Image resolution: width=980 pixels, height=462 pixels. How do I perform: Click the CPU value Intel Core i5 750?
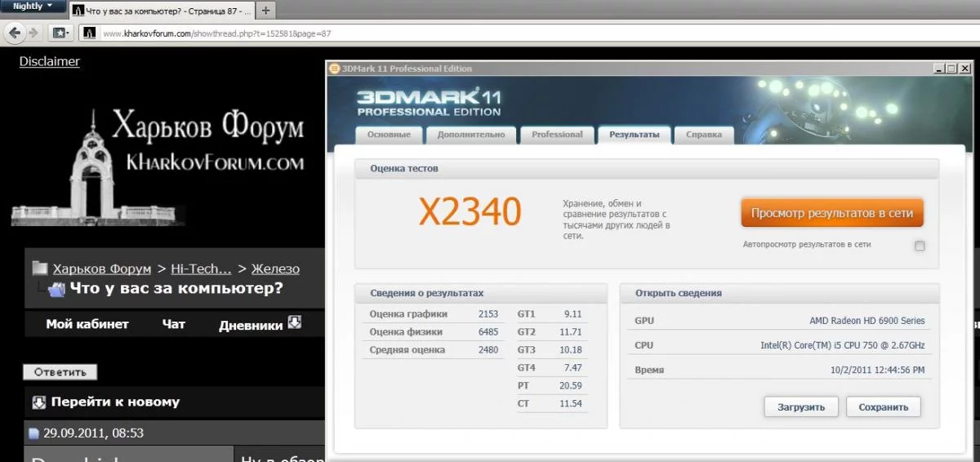[x=843, y=346]
